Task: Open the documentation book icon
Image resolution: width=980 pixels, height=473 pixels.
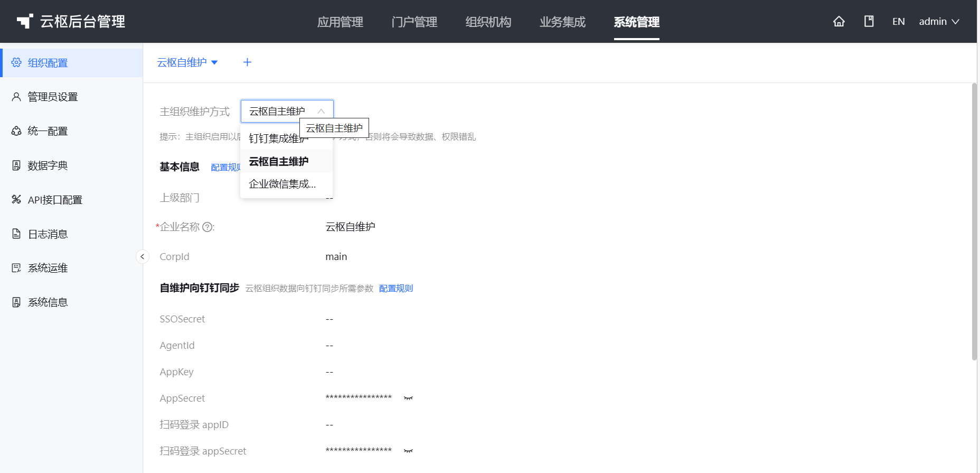Action: point(869,21)
